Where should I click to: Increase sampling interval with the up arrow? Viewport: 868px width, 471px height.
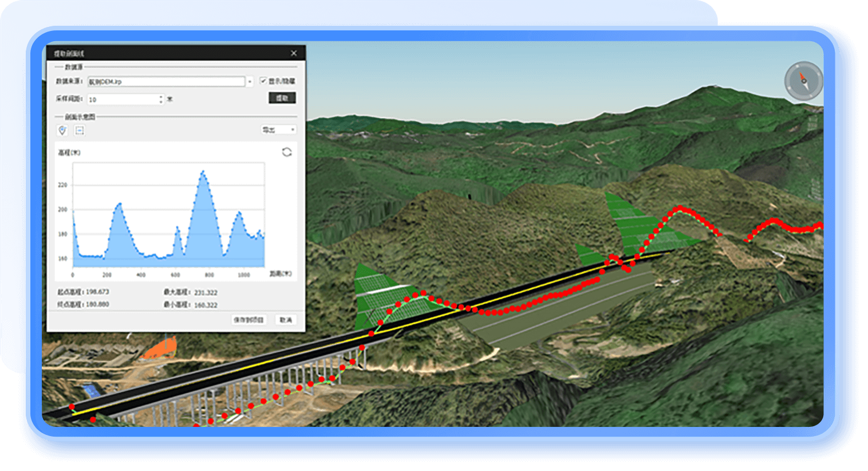tap(161, 96)
